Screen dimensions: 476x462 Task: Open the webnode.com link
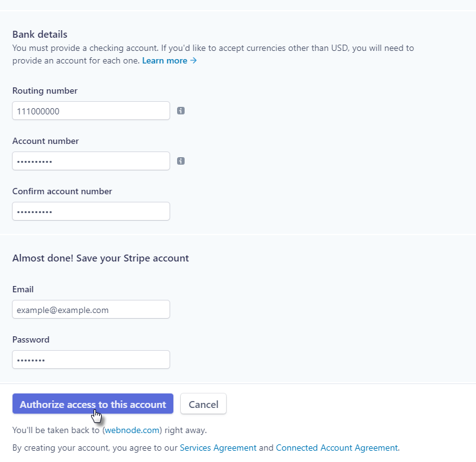pos(133,431)
